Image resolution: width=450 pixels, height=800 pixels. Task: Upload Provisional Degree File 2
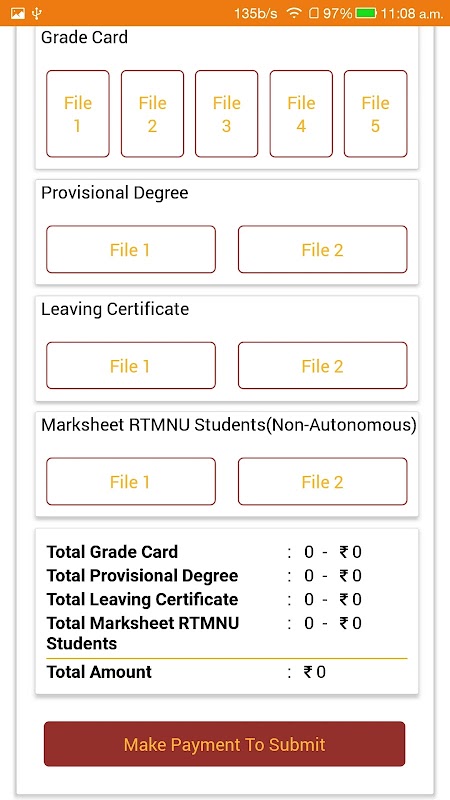pyautogui.click(x=322, y=249)
